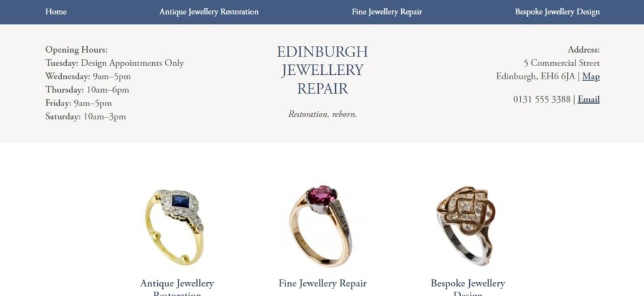Click the Fine Jewellery Repair heading below the ring

[x=323, y=283]
